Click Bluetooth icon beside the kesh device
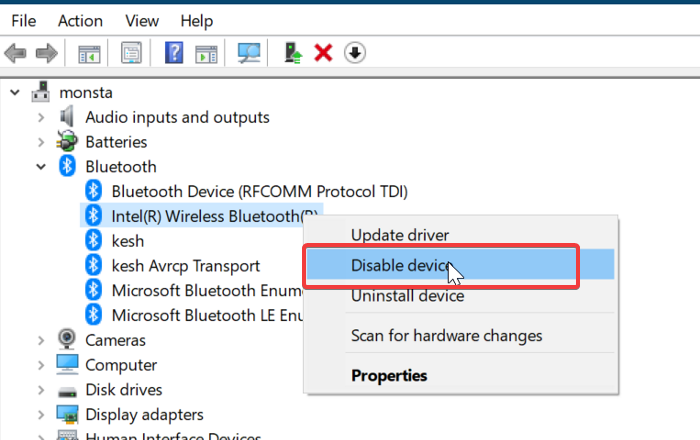The image size is (700, 440). 93,240
